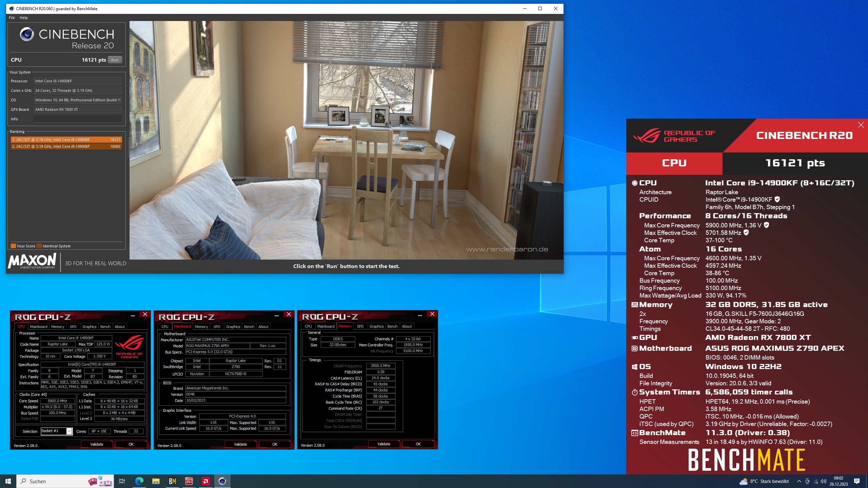
Task: Click Validate in the CPU-Z Memory window
Action: pos(384,444)
